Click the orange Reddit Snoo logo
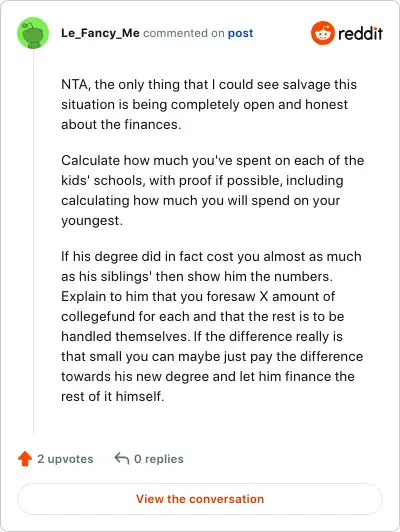The height and width of the screenshot is (532, 400). 323,33
